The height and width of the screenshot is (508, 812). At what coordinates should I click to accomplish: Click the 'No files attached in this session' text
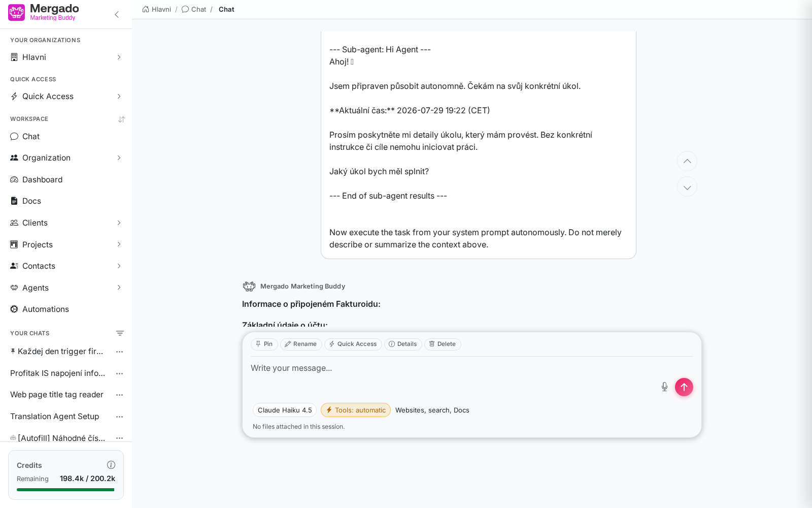click(298, 427)
